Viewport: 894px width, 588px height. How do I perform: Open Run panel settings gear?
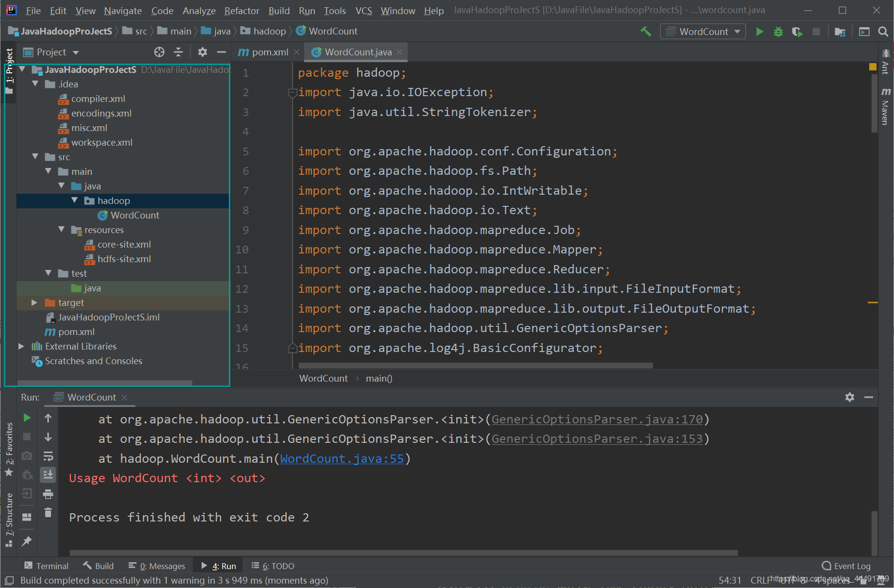[850, 397]
